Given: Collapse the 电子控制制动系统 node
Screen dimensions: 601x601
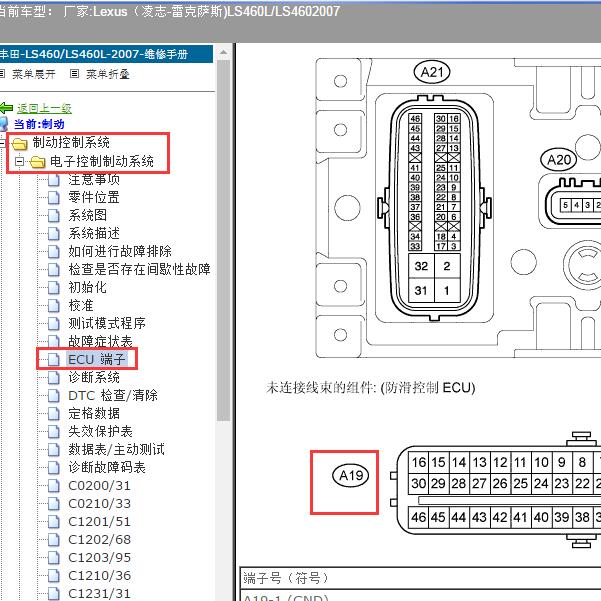Looking at the screenshot, I should click(x=19, y=161).
